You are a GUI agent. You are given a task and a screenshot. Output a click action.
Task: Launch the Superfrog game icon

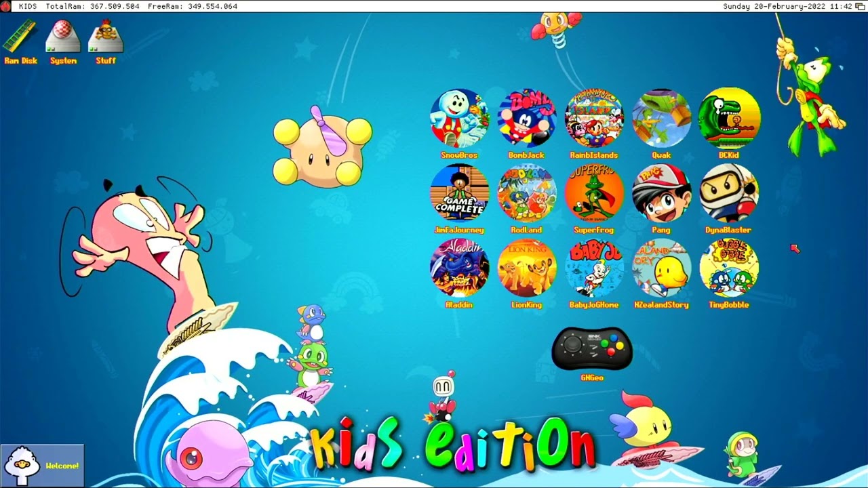pos(594,193)
